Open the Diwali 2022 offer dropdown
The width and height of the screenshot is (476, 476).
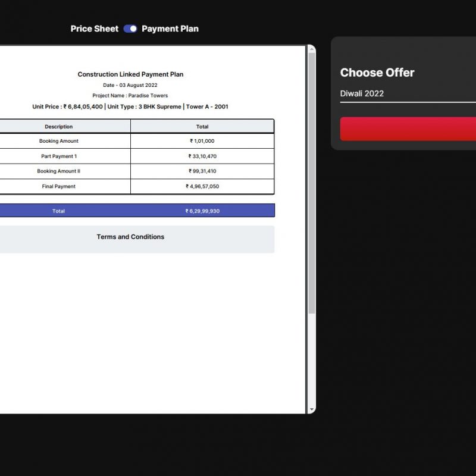pos(408,94)
